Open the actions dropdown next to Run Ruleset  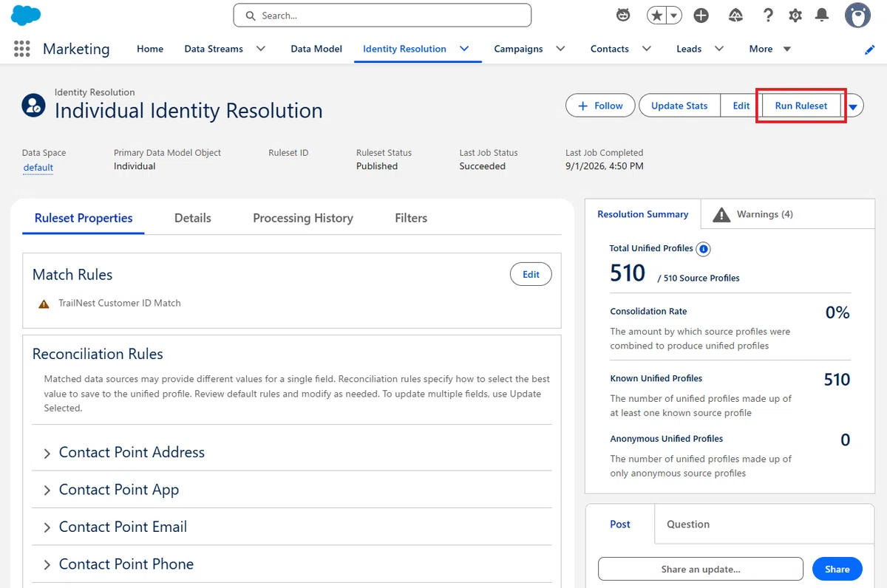[854, 106]
